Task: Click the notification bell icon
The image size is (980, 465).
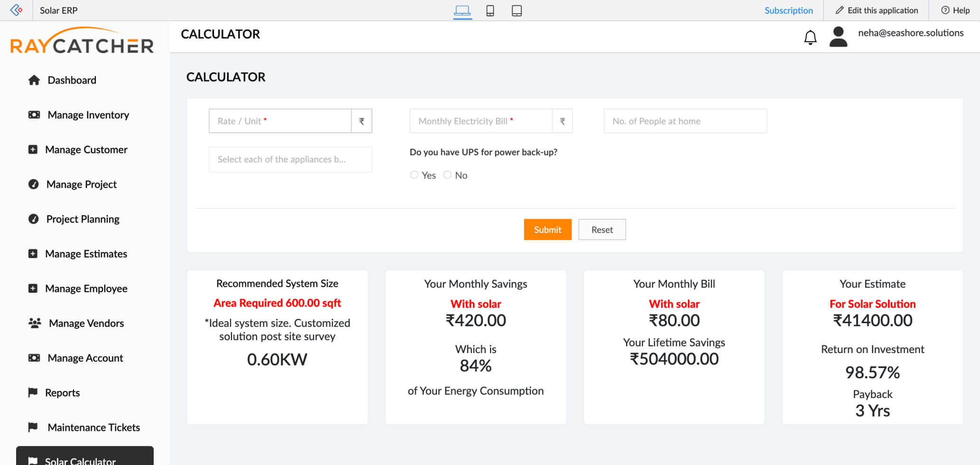Action: [810, 37]
